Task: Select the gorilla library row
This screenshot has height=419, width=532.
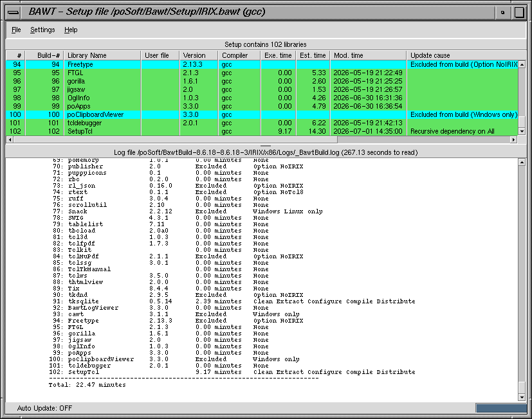Action: [262, 82]
